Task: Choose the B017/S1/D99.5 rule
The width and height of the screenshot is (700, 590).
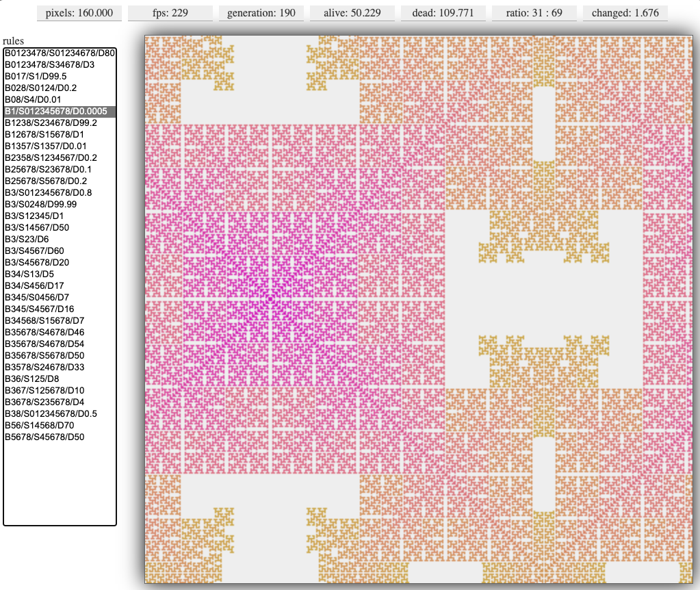Action: 60,76
